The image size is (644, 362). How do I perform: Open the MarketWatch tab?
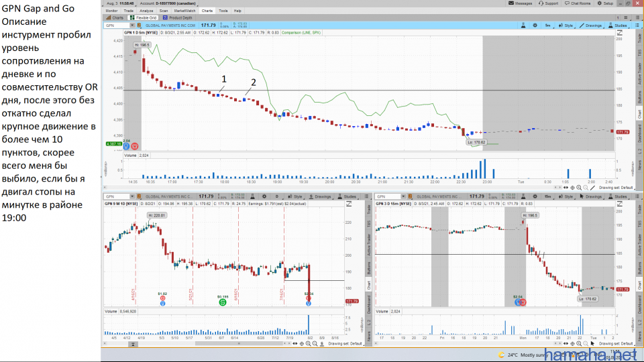184,11
